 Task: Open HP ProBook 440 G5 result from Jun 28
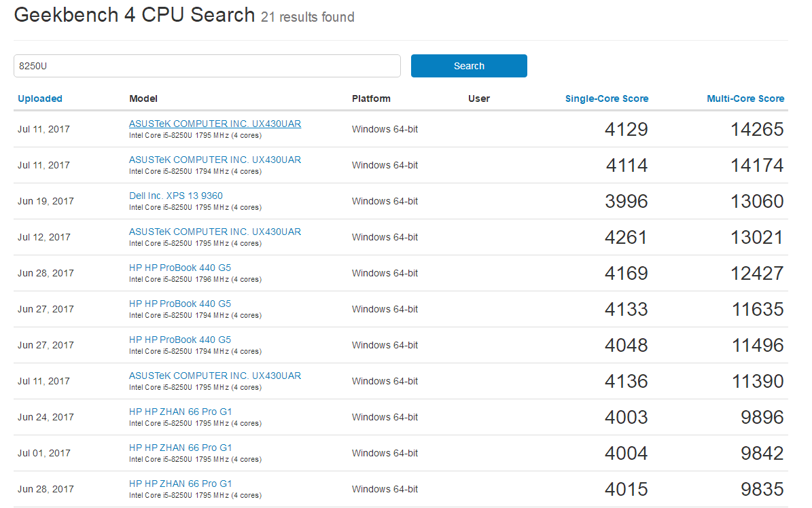179,268
